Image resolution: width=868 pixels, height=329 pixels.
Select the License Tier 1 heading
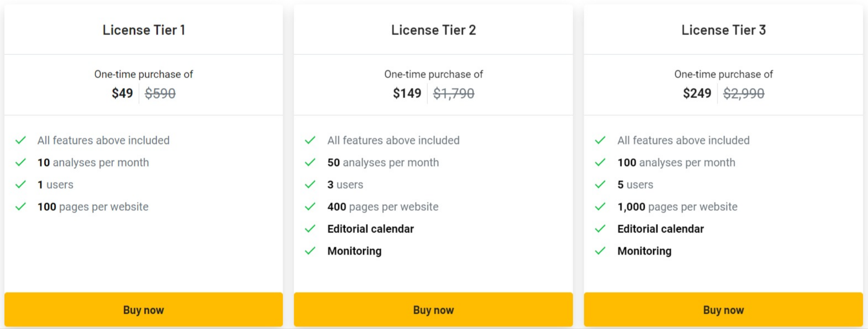144,30
